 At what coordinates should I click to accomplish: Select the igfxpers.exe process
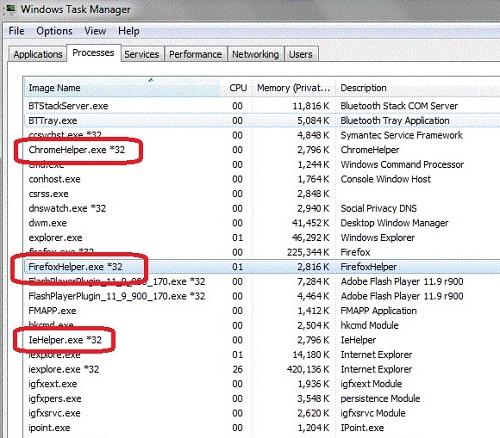(262, 399)
